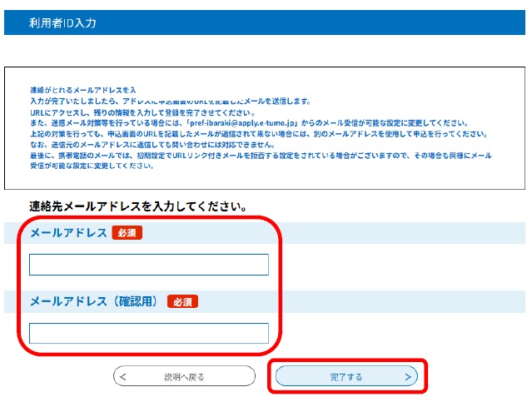
Task: Click the メールアドレス（確認用） label text
Action: point(94,301)
